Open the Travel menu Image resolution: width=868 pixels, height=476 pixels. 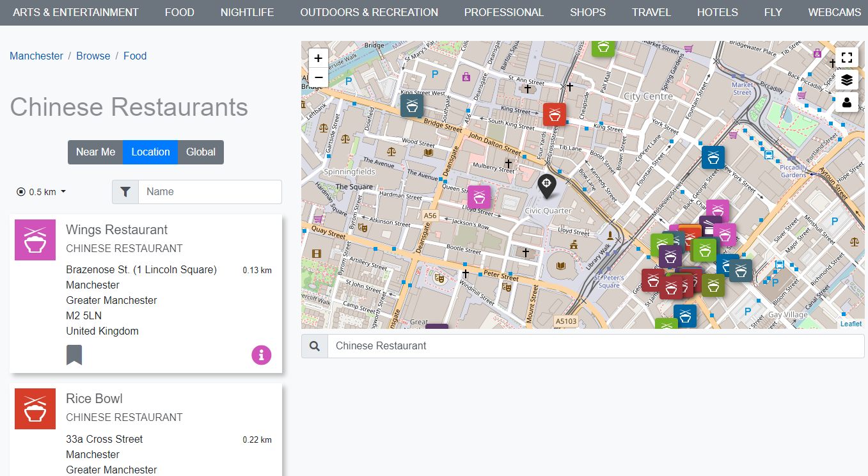click(x=651, y=12)
